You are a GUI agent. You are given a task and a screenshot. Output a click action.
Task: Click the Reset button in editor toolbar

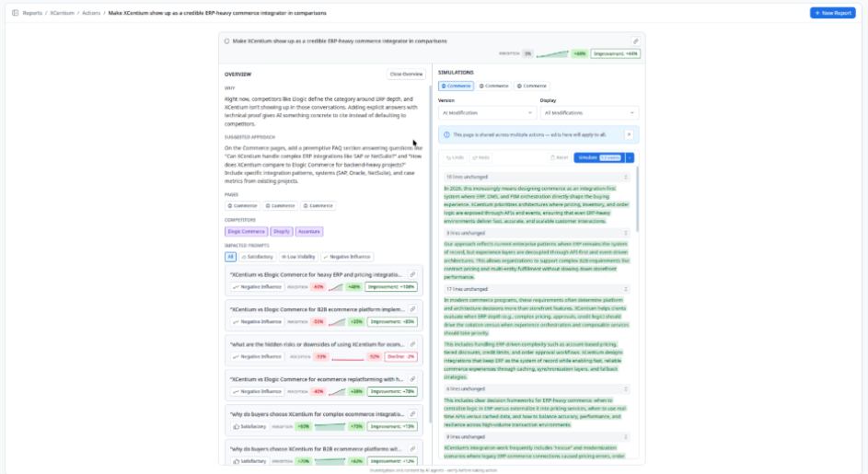pyautogui.click(x=559, y=157)
